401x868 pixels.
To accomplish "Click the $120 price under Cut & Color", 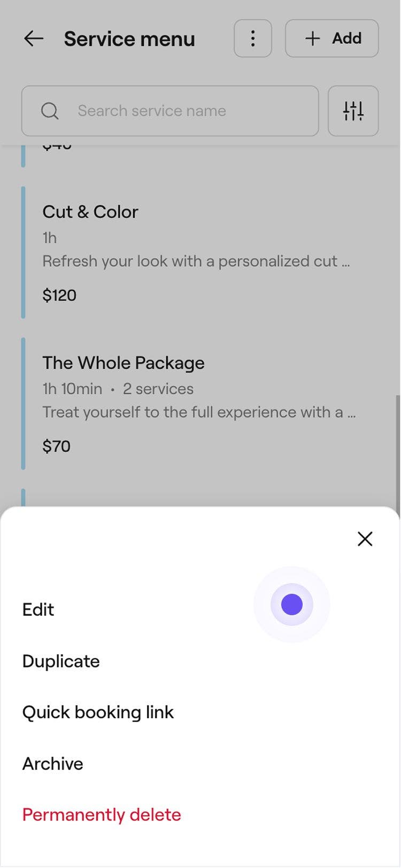I will point(59,295).
